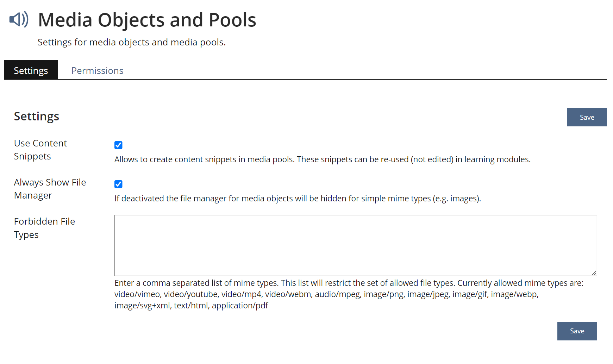Screen dimensions: 613x364
Task: Grab the text area resize handle
Action: (x=594, y=273)
